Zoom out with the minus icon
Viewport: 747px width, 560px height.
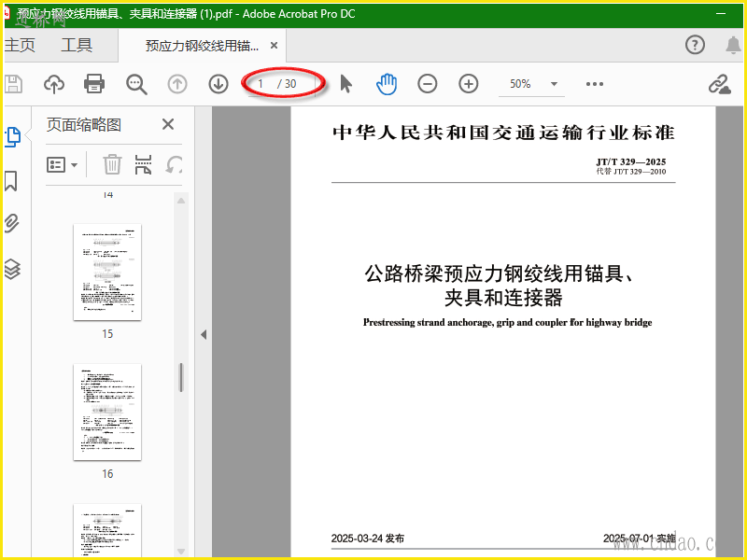pyautogui.click(x=428, y=84)
